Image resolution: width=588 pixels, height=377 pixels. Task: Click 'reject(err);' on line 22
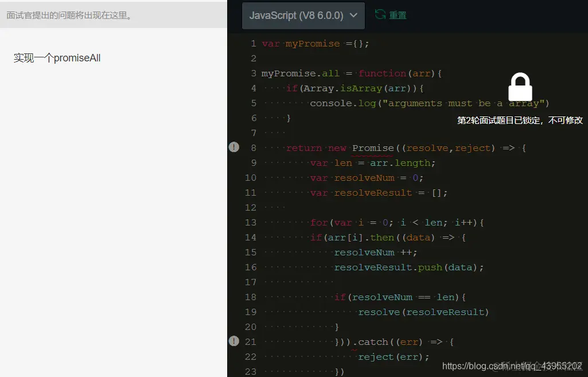394,357
